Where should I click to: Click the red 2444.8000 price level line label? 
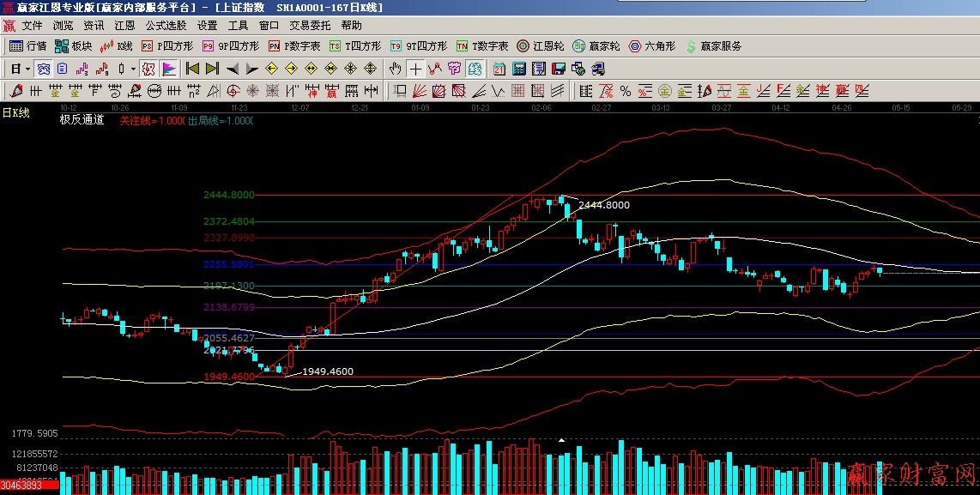[228, 195]
